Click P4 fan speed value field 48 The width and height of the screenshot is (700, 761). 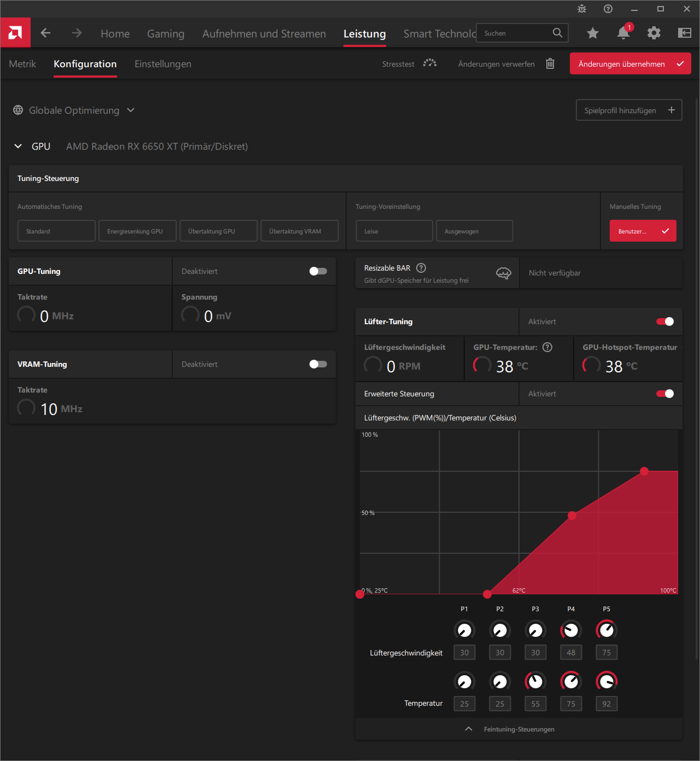click(571, 652)
